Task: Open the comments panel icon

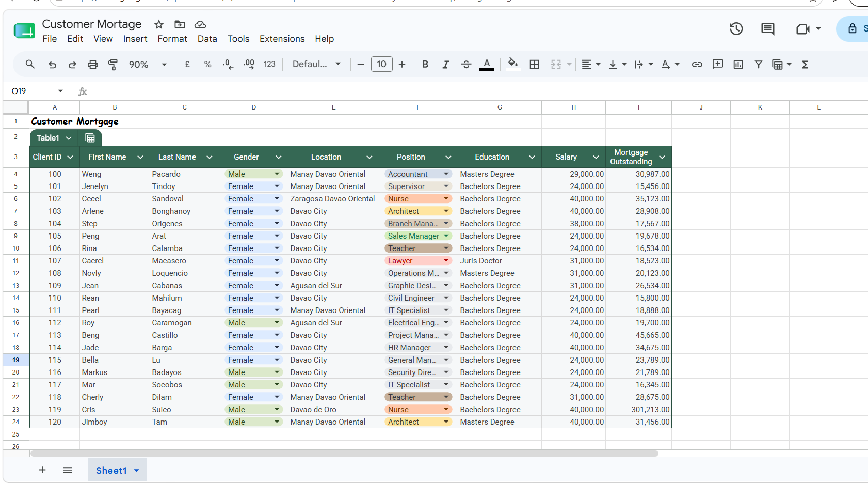Action: 768,29
